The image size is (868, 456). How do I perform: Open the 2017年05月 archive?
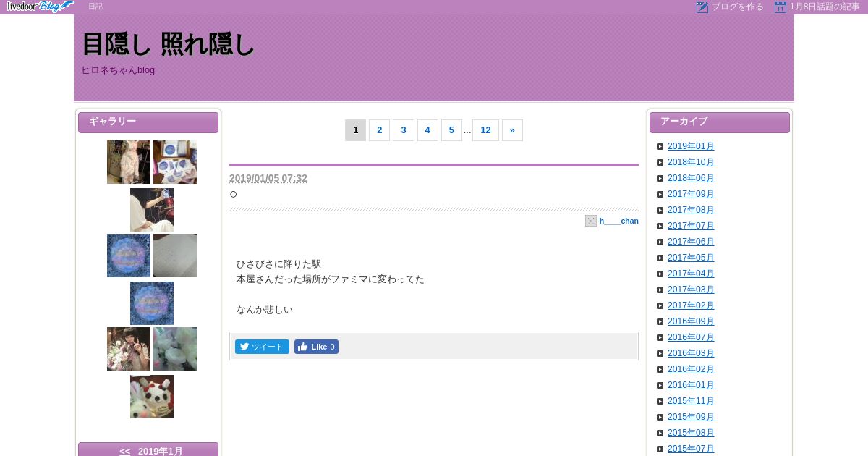tap(691, 258)
